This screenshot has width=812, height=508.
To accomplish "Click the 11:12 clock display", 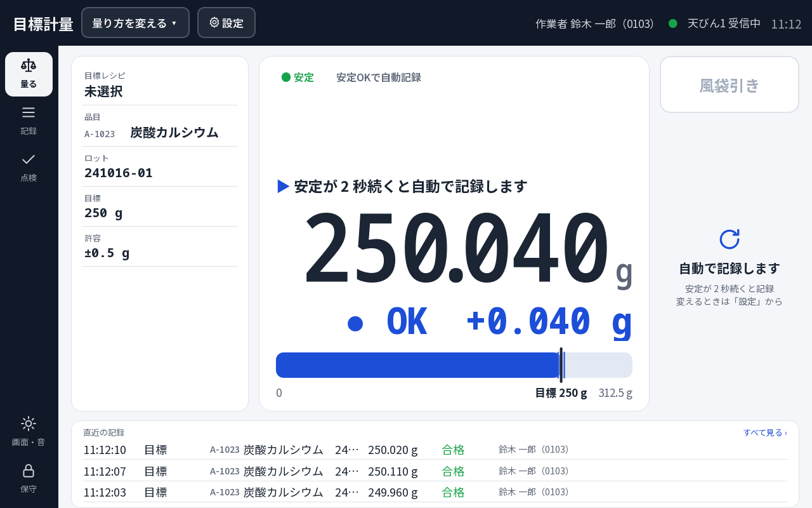I will click(786, 24).
